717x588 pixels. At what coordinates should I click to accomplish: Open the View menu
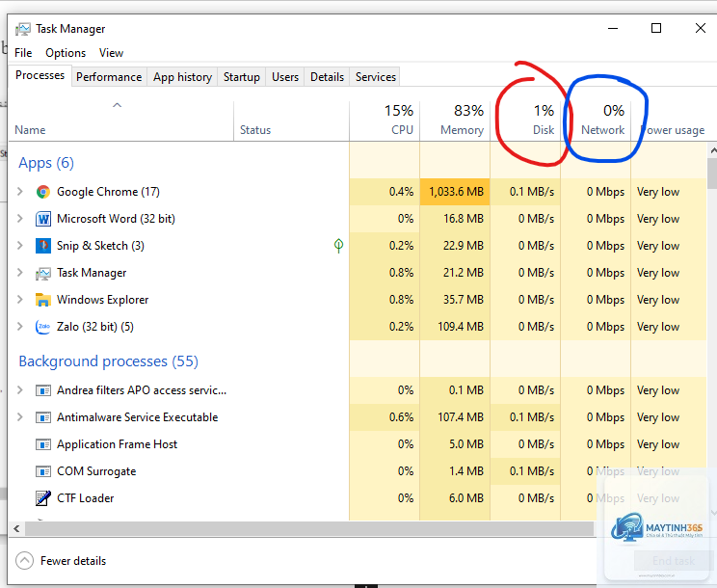[111, 53]
